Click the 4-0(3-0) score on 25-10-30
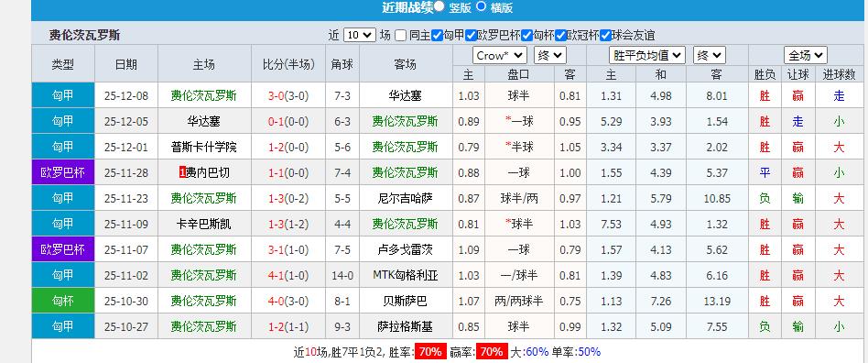868x363 pixels. pyautogui.click(x=288, y=301)
